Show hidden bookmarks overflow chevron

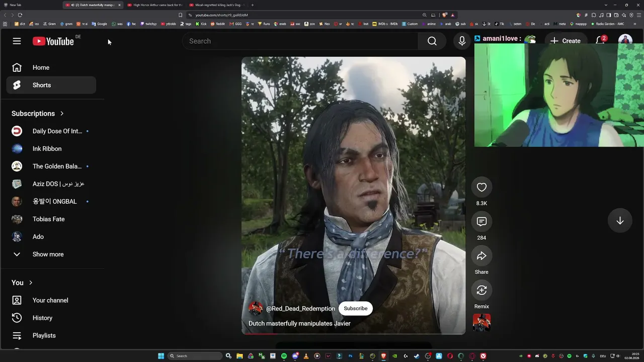click(635, 24)
